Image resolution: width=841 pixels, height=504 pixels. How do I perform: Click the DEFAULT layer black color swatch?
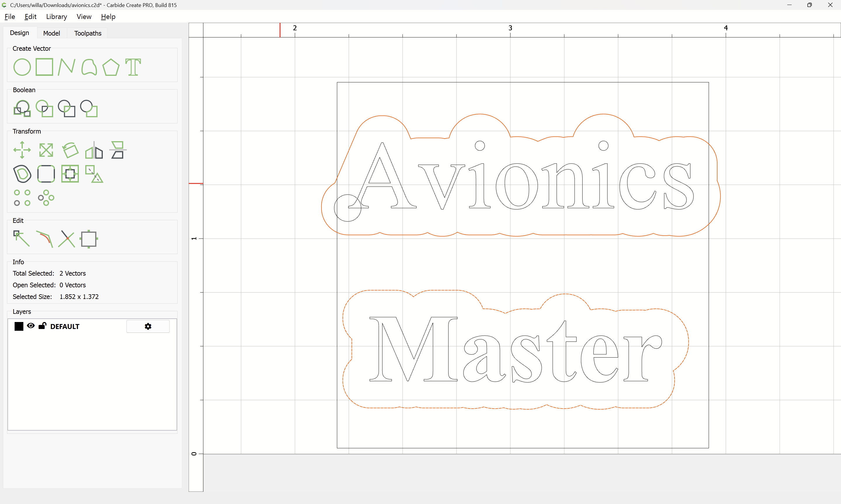tap(19, 326)
